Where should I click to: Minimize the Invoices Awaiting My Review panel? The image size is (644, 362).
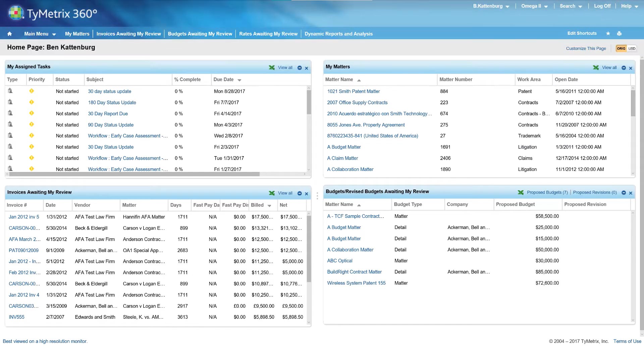coord(300,193)
